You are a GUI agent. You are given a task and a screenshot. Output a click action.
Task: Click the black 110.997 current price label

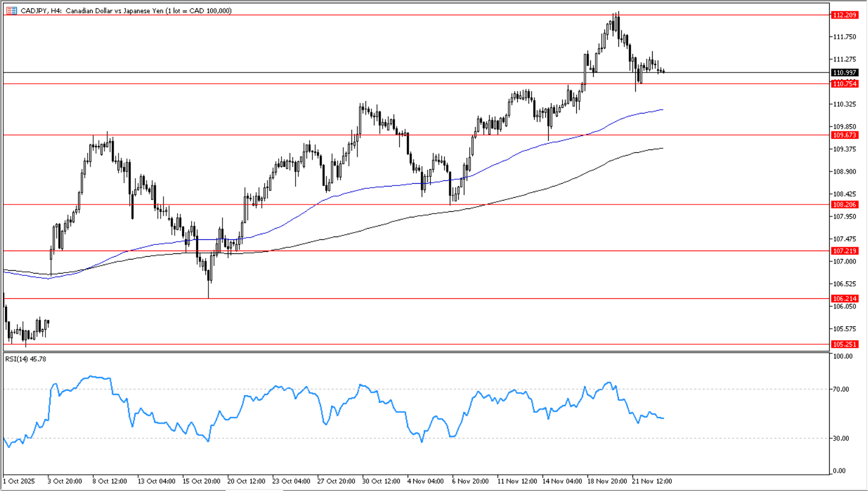coord(844,72)
